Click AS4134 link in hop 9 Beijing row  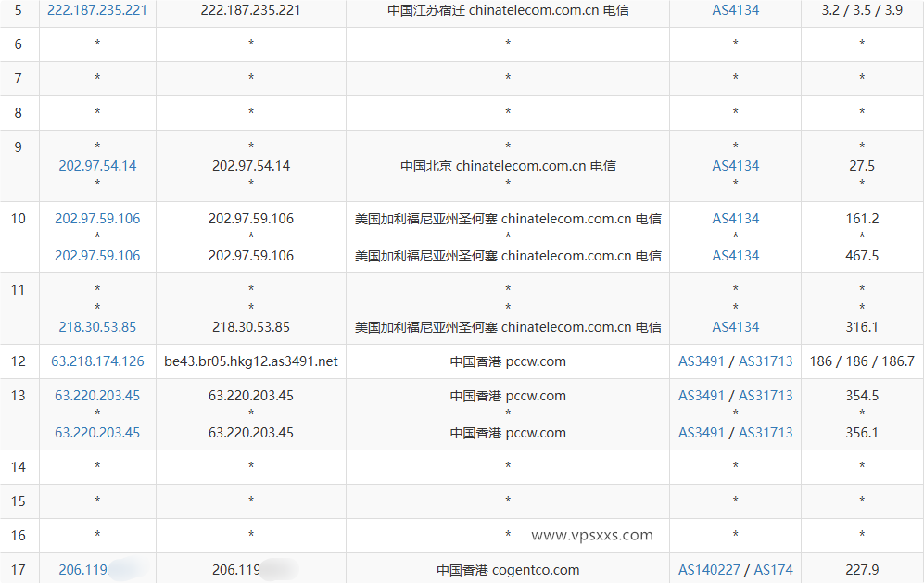click(x=735, y=166)
